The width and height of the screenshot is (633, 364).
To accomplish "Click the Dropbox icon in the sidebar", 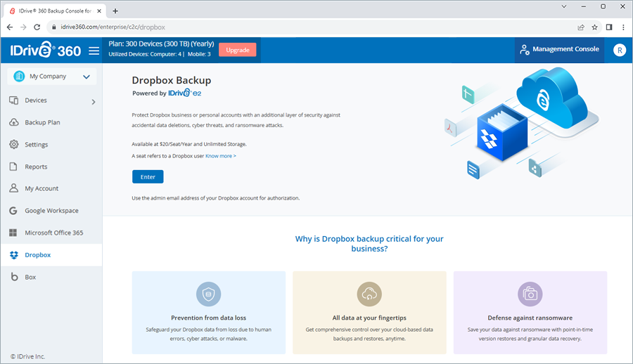I will coord(13,255).
